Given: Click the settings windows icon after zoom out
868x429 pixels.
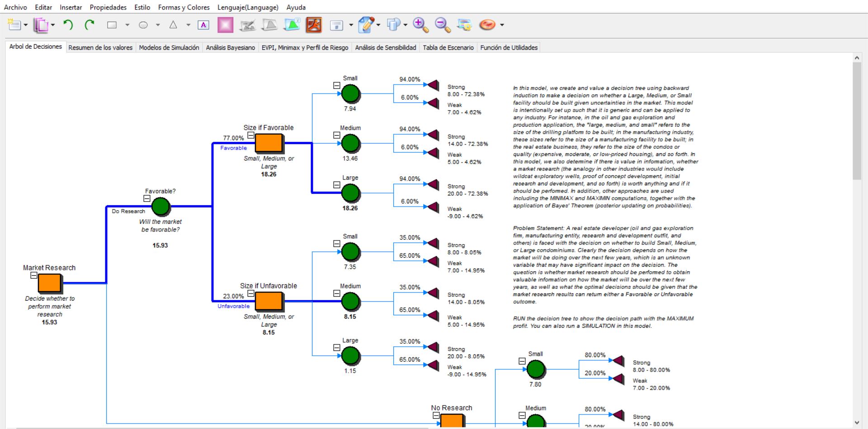Looking at the screenshot, I should point(464,25).
